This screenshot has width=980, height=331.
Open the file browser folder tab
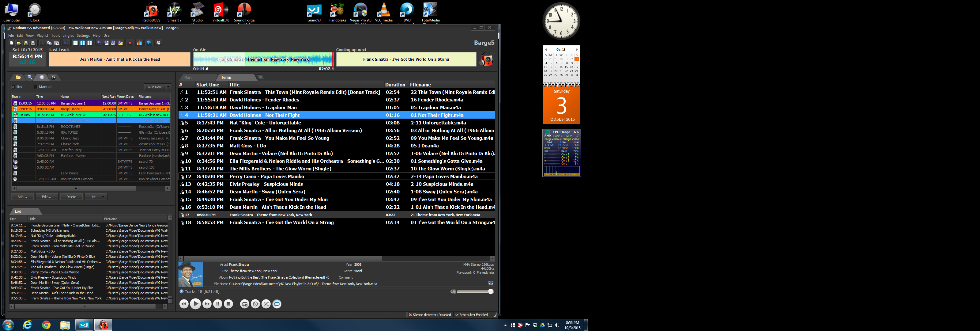(18, 77)
